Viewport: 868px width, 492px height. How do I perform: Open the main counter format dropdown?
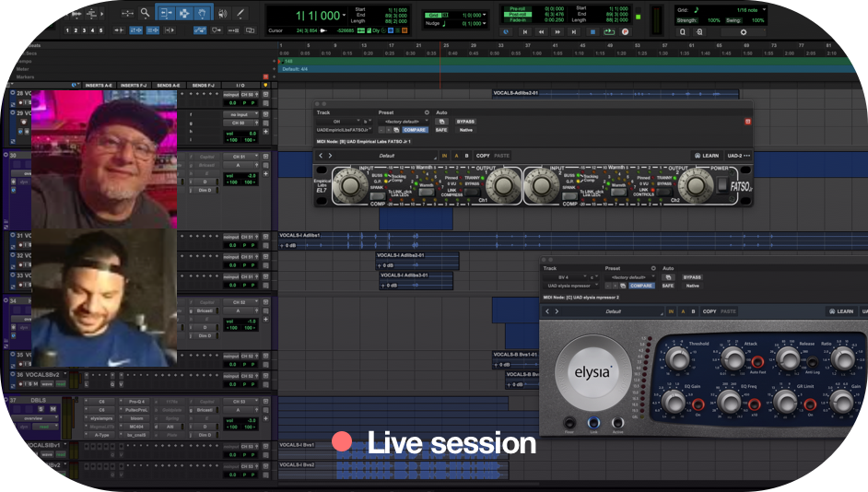(345, 16)
